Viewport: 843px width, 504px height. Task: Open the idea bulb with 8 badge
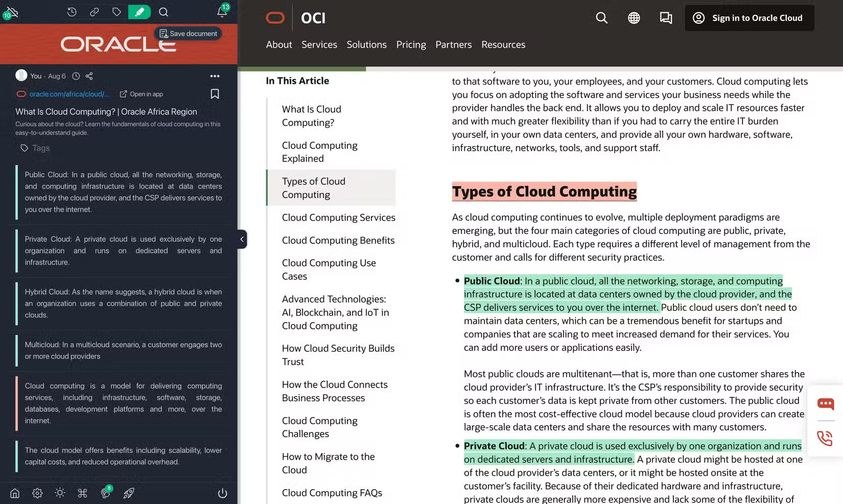(105, 493)
